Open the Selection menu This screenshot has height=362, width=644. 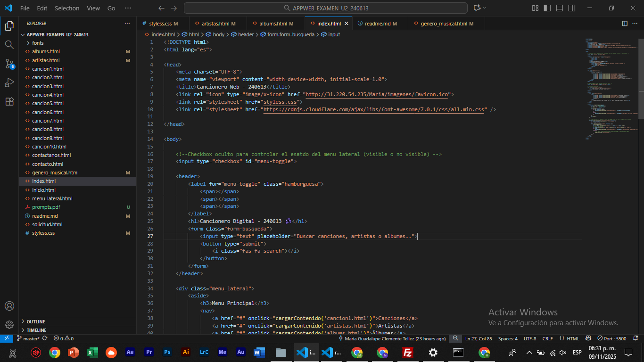pos(67,8)
